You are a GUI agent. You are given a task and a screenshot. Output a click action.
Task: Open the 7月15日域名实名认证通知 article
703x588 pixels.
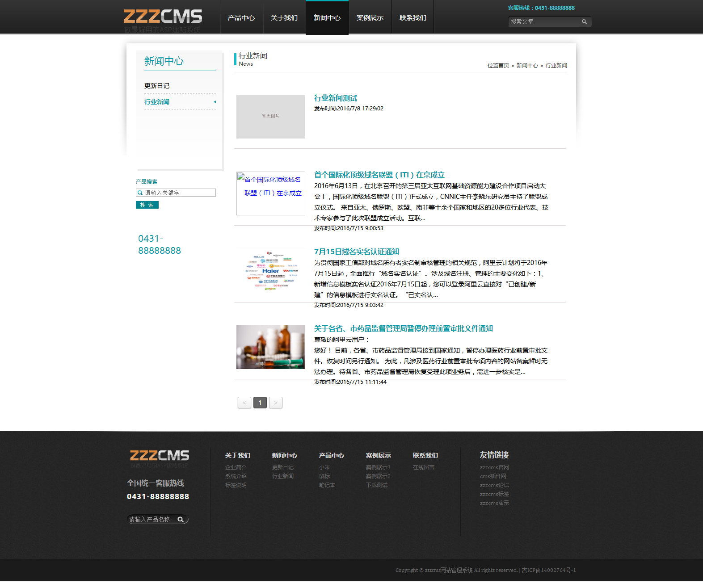pyautogui.click(x=357, y=252)
